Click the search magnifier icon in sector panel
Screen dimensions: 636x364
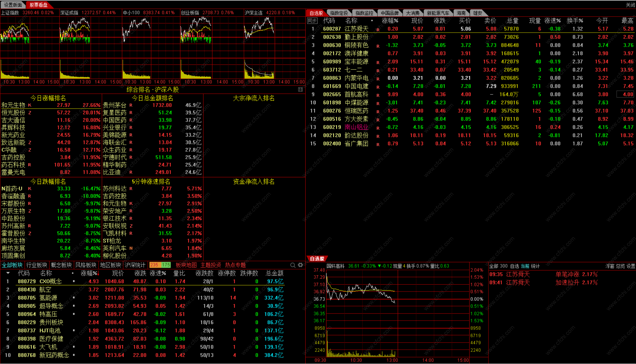tap(293, 265)
